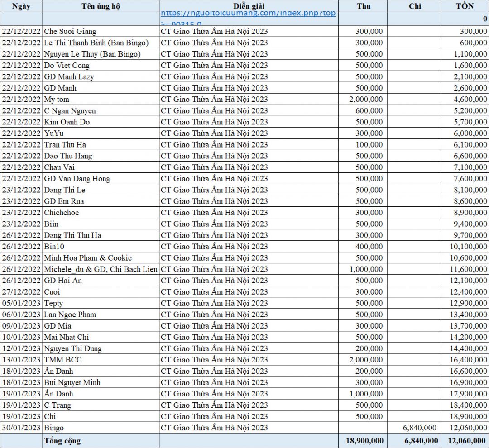Click the 'Chi' column header
The image size is (489, 448).
coord(414,6)
